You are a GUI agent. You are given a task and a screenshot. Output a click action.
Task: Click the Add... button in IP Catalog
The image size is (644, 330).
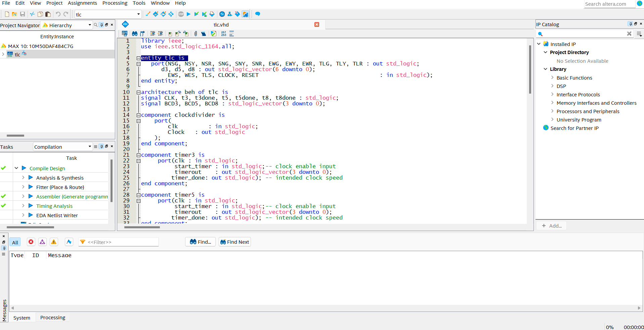(x=552, y=226)
